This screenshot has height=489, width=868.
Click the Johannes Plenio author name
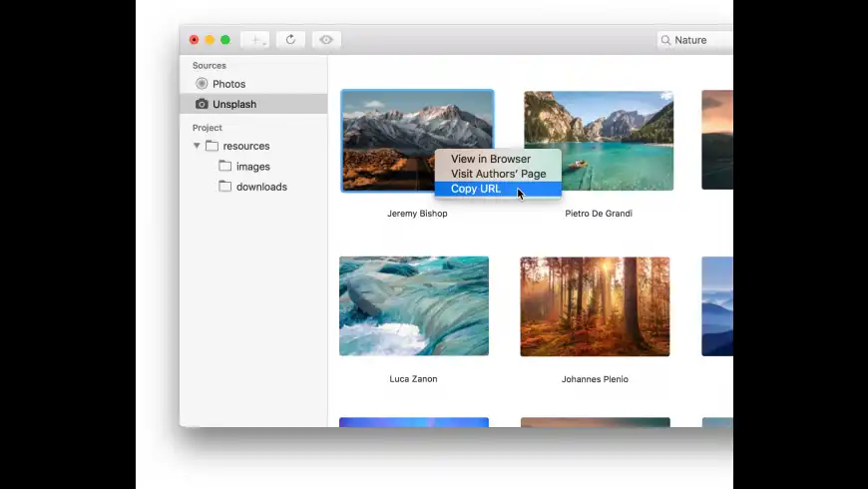click(595, 379)
